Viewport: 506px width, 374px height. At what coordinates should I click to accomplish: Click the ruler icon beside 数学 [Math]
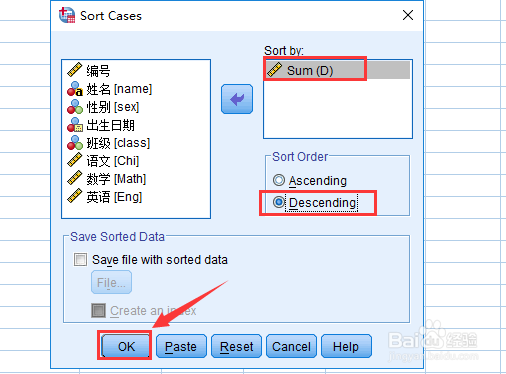click(x=75, y=178)
